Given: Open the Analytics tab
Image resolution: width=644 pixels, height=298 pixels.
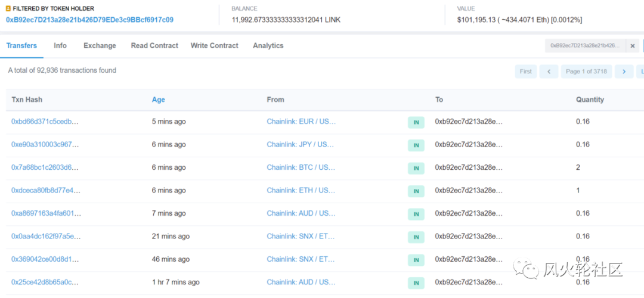Looking at the screenshot, I should click(268, 45).
